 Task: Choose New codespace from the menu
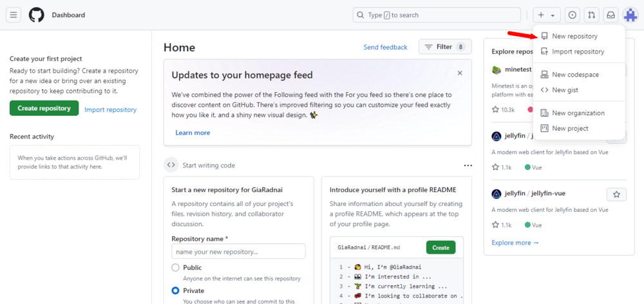(x=575, y=75)
